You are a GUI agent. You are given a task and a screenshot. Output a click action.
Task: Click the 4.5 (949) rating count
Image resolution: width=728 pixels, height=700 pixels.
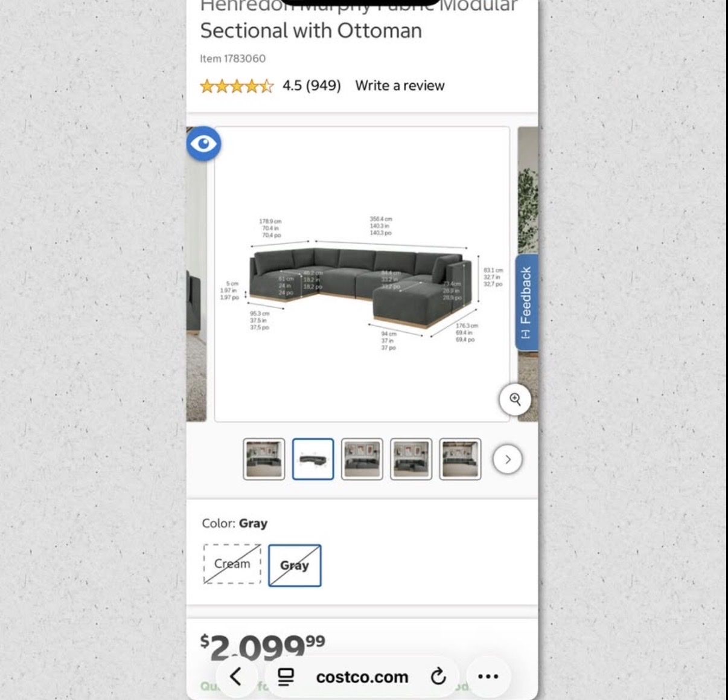tap(311, 86)
